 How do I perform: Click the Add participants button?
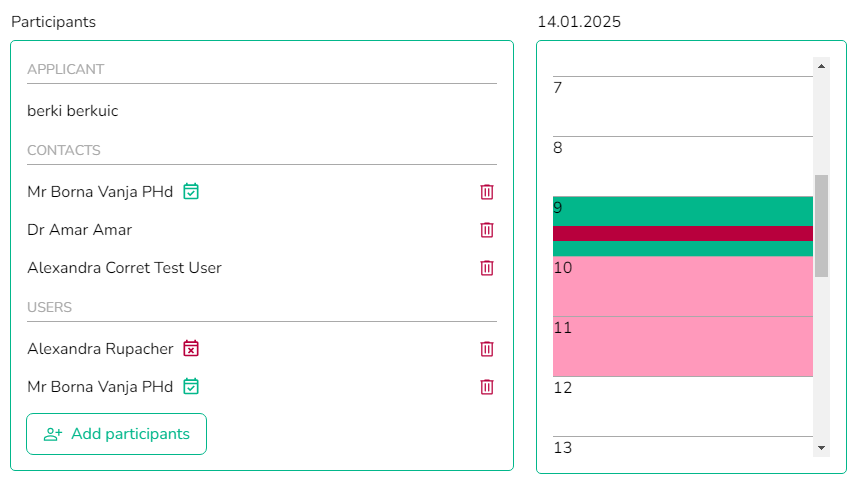tap(116, 434)
